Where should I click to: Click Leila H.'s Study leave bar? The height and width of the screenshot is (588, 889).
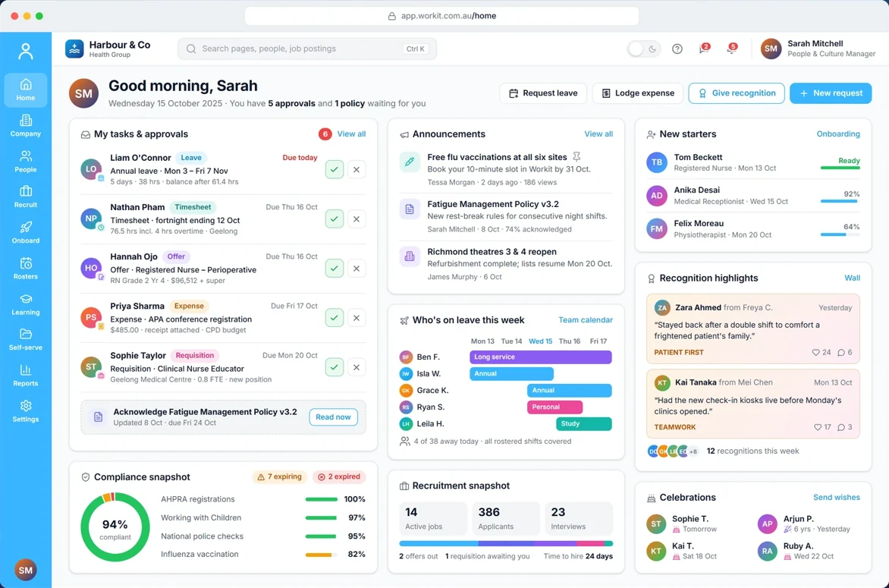coord(584,423)
